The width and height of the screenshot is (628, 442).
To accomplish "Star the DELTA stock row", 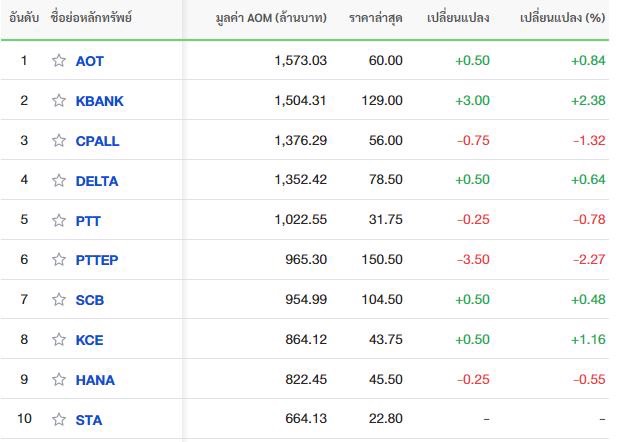I will click(59, 180).
